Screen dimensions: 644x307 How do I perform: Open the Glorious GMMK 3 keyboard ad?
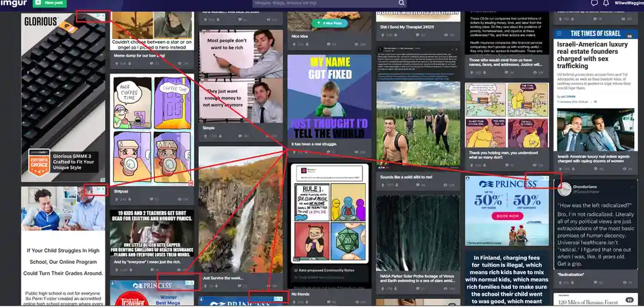pyautogui.click(x=63, y=97)
